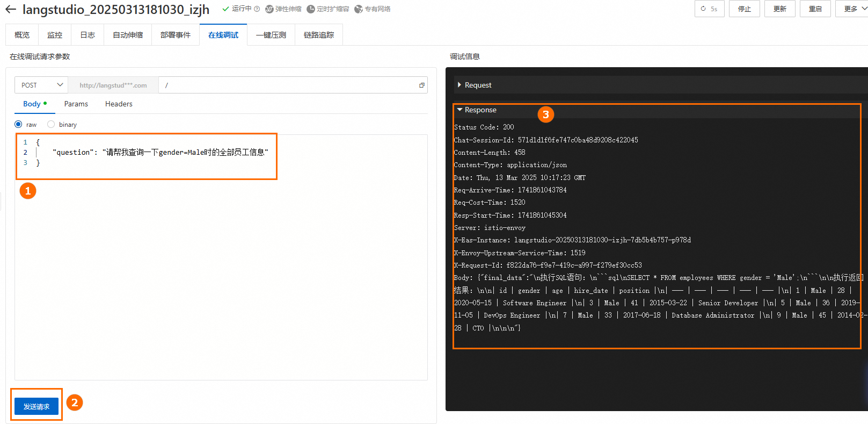Image resolution: width=868 pixels, height=424 pixels.
Task: Collapse the Response section
Action: point(477,110)
